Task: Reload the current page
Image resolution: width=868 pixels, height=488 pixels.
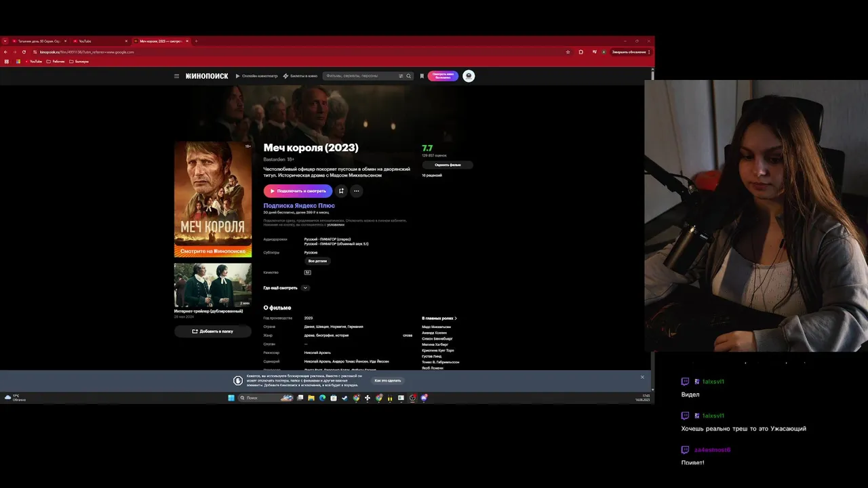Action: point(24,52)
